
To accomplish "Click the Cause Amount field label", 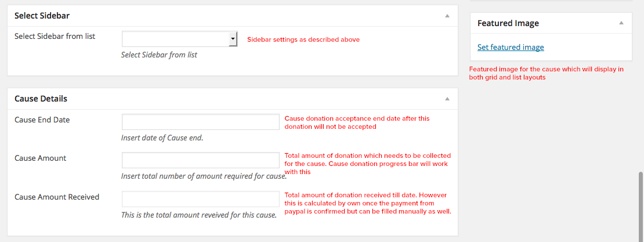I will pyautogui.click(x=40, y=158).
